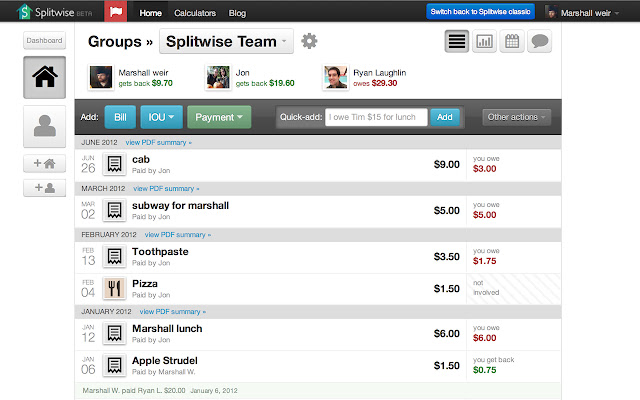Open the IOU dropdown
This screenshot has width=640, height=400.
[160, 117]
